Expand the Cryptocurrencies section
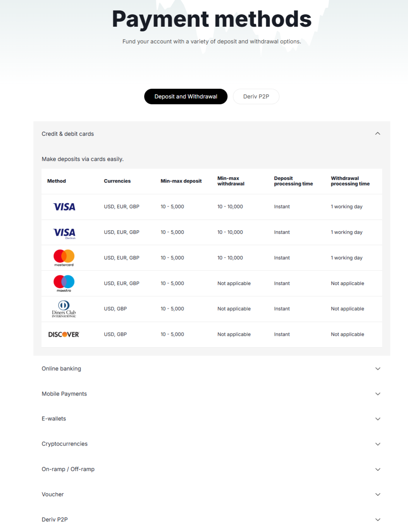This screenshot has width=408, height=532. pyautogui.click(x=378, y=444)
